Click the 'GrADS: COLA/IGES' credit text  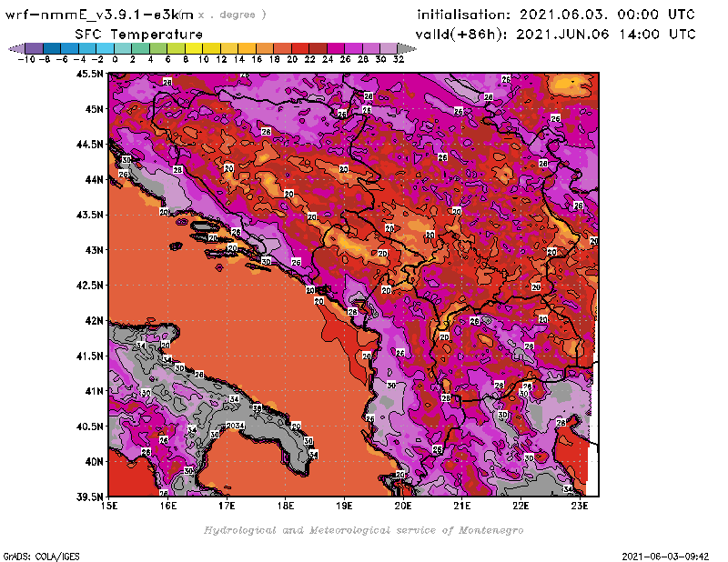pyautogui.click(x=41, y=557)
